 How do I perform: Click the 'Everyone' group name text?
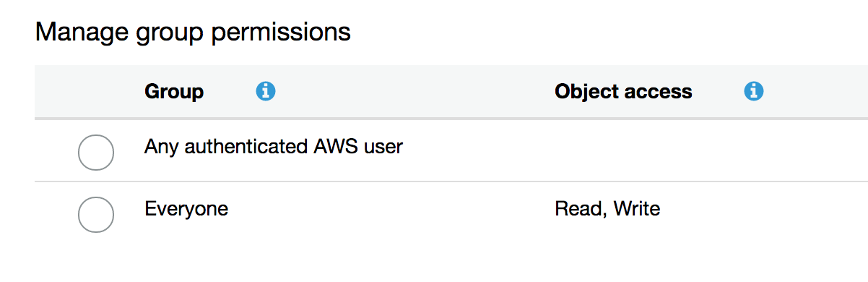tap(186, 210)
